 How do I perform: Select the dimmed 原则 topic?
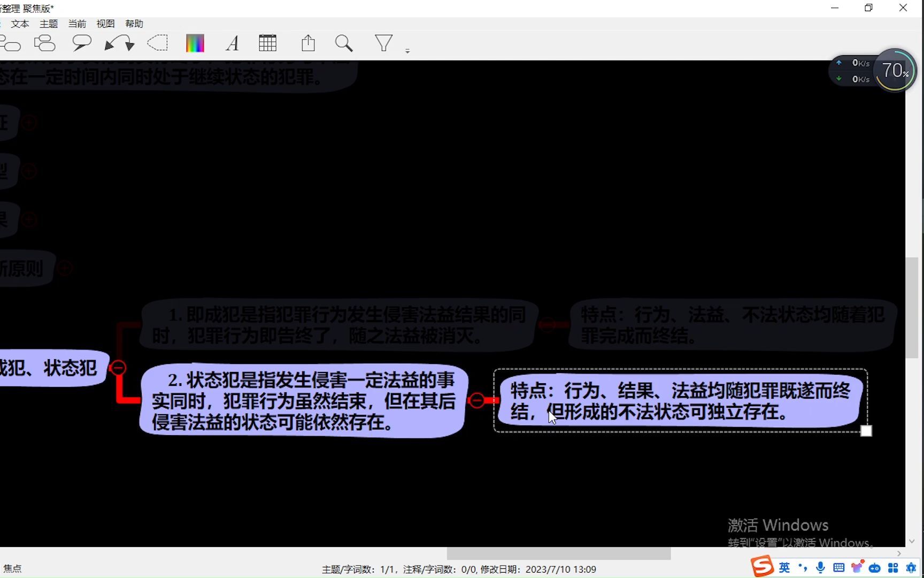[27, 268]
